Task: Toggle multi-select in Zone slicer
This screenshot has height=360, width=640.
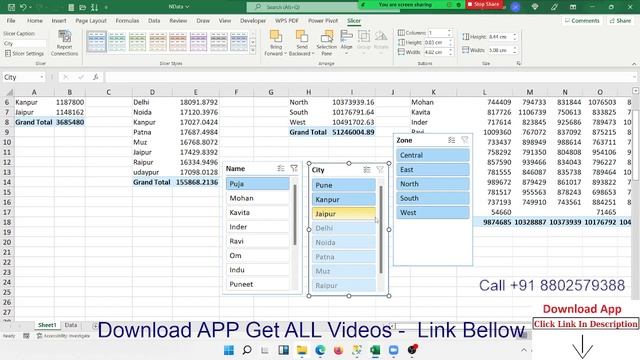Action: click(451, 140)
